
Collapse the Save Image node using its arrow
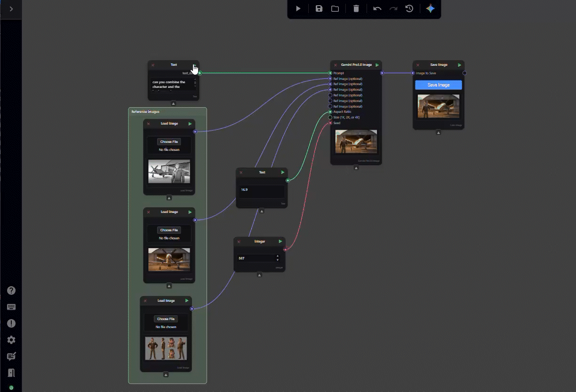[x=439, y=133]
